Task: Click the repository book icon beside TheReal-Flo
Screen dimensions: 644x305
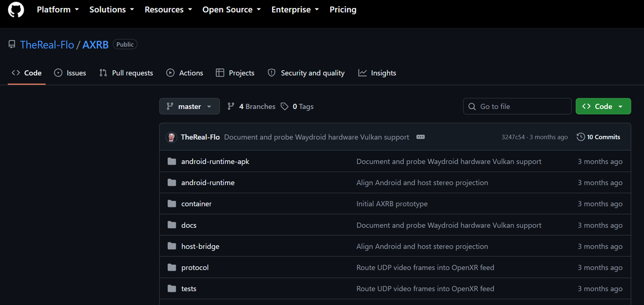Action: (12, 44)
